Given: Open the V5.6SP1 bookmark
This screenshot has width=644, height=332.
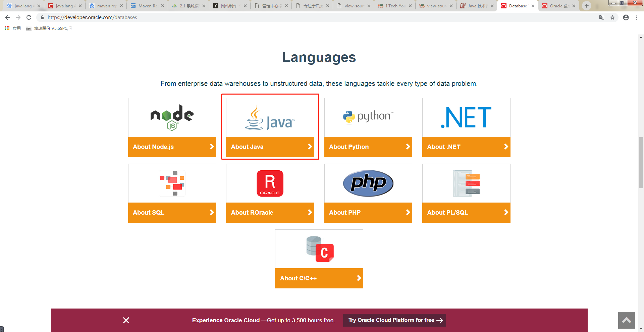Looking at the screenshot, I should point(49,29).
